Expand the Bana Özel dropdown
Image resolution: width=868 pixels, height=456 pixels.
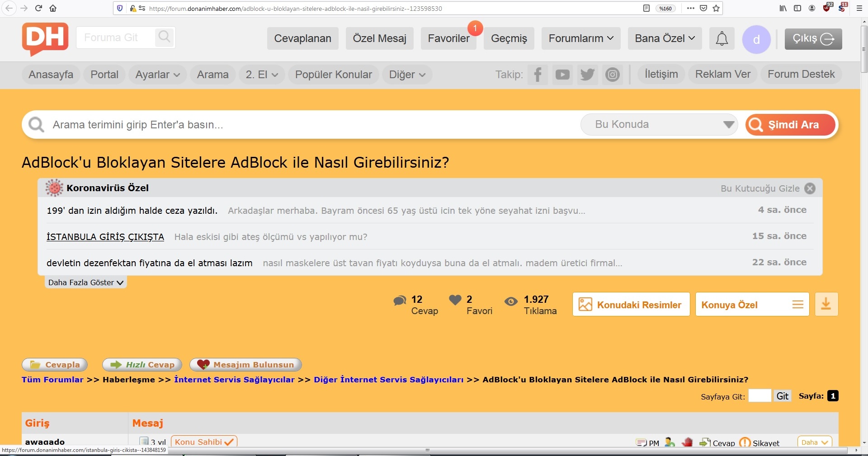pyautogui.click(x=665, y=38)
